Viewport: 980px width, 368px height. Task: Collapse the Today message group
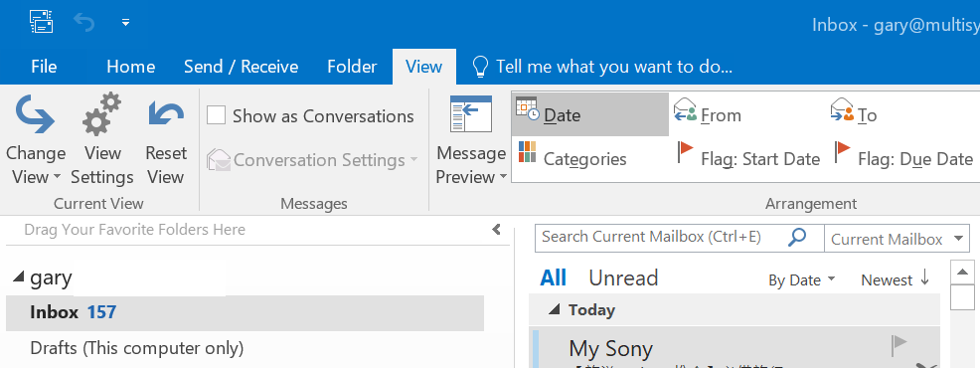click(x=554, y=309)
